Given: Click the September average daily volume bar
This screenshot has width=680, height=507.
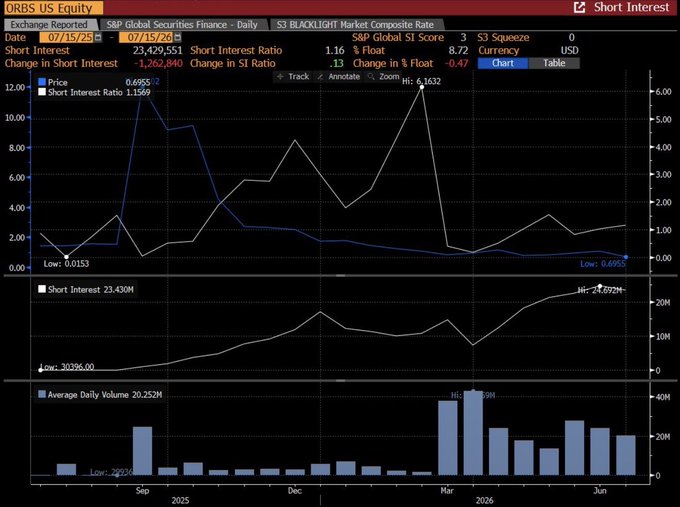Looking at the screenshot, I should 143,451.
